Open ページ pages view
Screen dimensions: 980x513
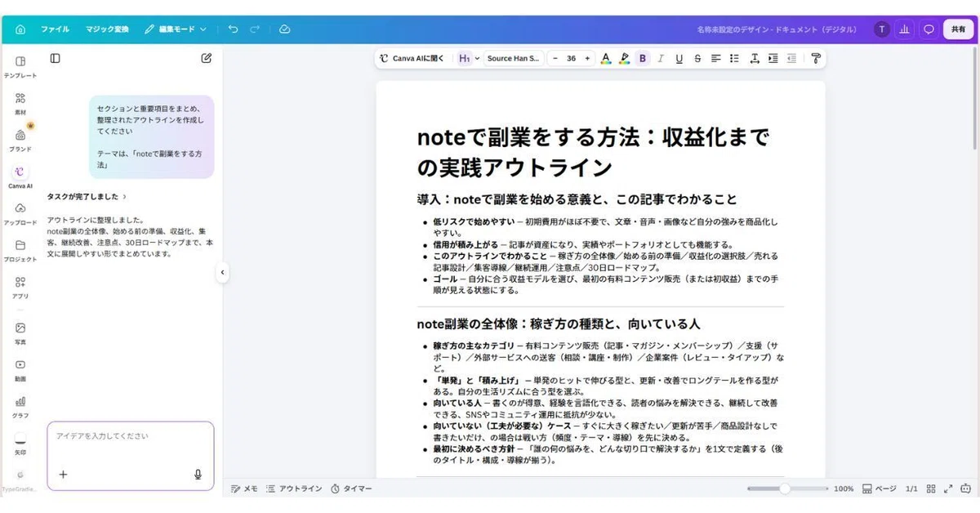tap(880, 488)
